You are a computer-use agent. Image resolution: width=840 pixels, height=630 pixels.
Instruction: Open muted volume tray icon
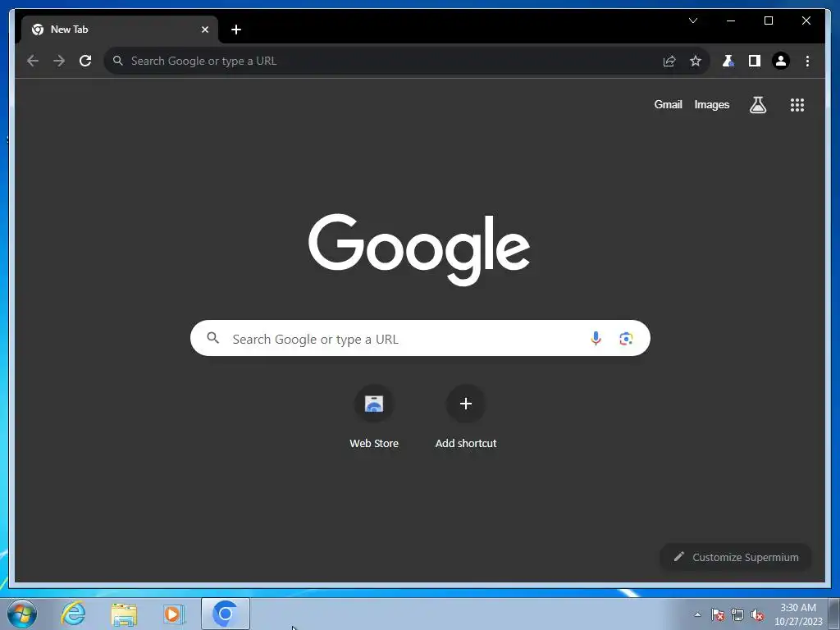click(757, 614)
